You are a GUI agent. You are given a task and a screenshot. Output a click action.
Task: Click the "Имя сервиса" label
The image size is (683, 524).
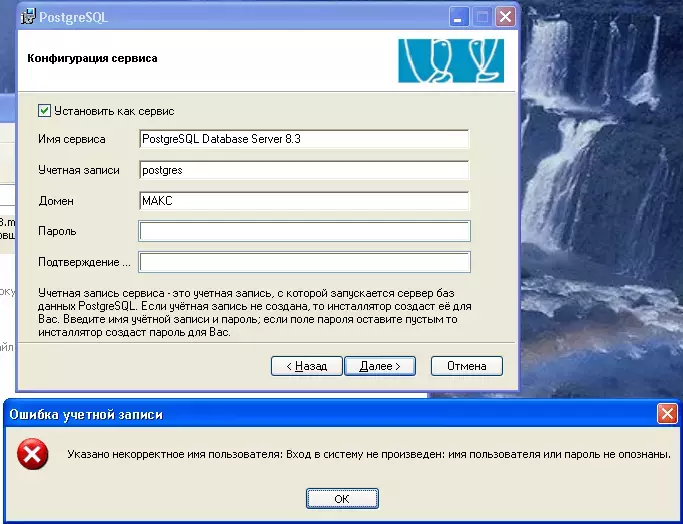[72, 139]
